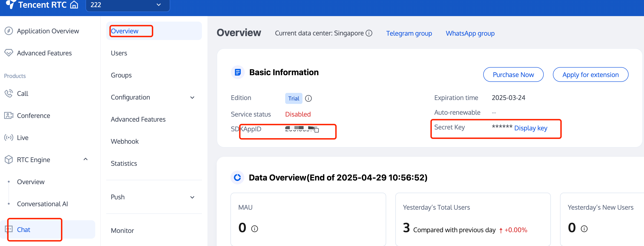Select Conversational AI under RTC Engine
The image size is (644, 246).
pos(43,204)
